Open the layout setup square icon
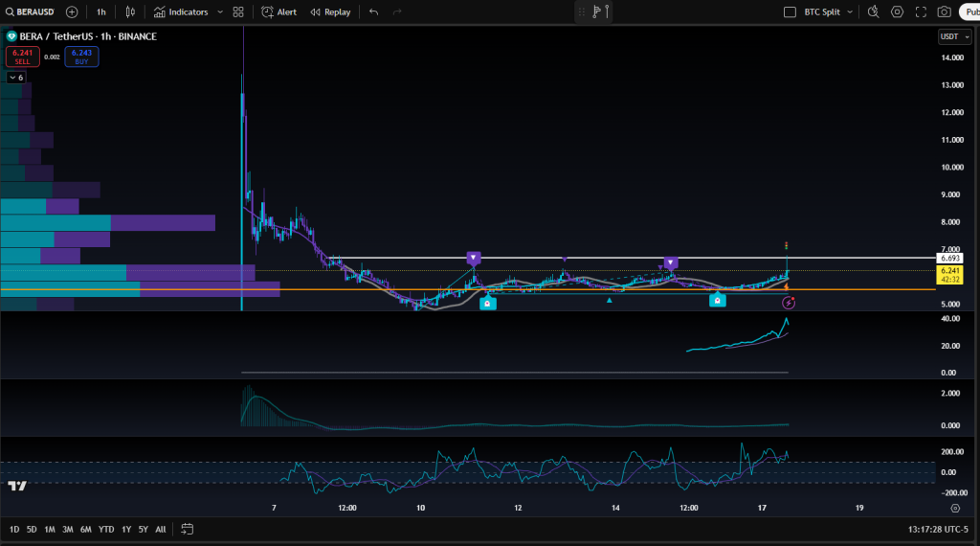The height and width of the screenshot is (546, 980). 790,11
